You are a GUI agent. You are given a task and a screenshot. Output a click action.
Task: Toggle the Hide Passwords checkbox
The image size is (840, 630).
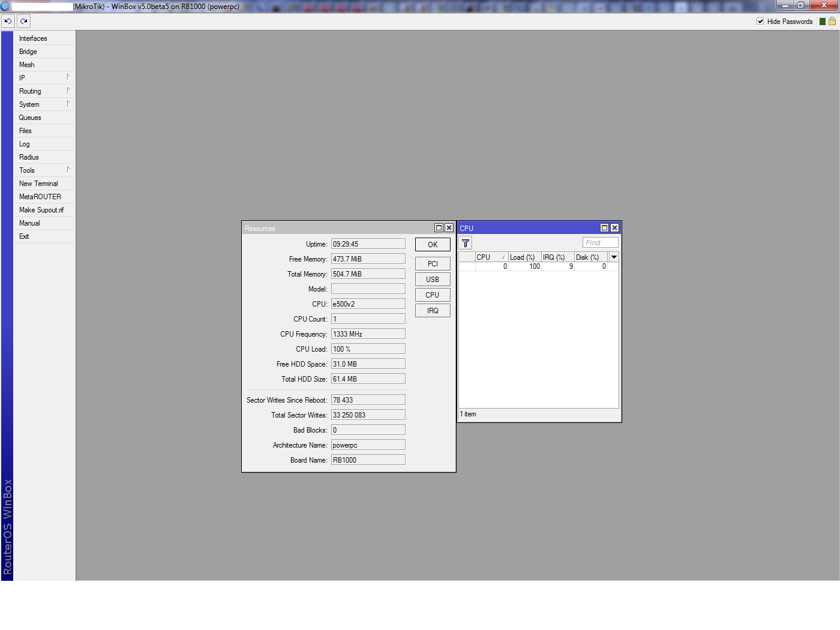coord(760,22)
